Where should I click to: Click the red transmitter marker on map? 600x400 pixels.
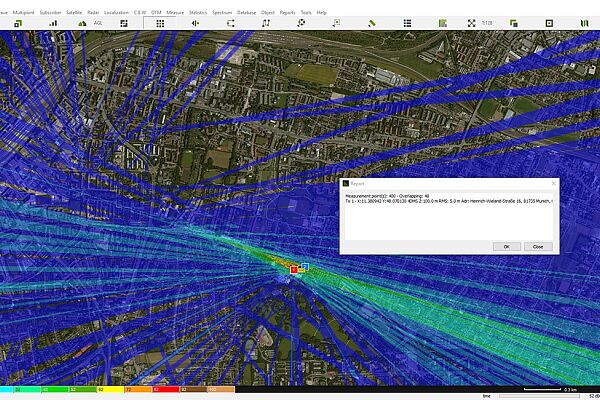[x=294, y=269]
